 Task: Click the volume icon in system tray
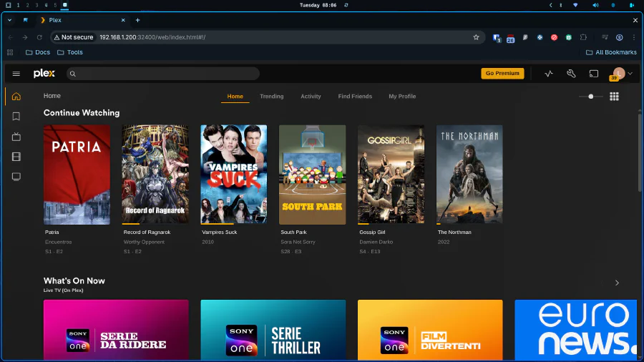(595, 5)
